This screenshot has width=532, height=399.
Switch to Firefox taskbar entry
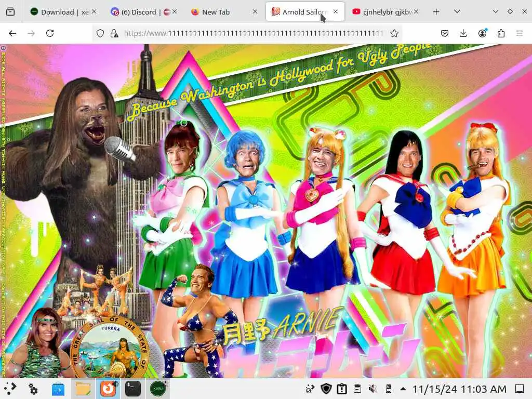click(x=108, y=389)
